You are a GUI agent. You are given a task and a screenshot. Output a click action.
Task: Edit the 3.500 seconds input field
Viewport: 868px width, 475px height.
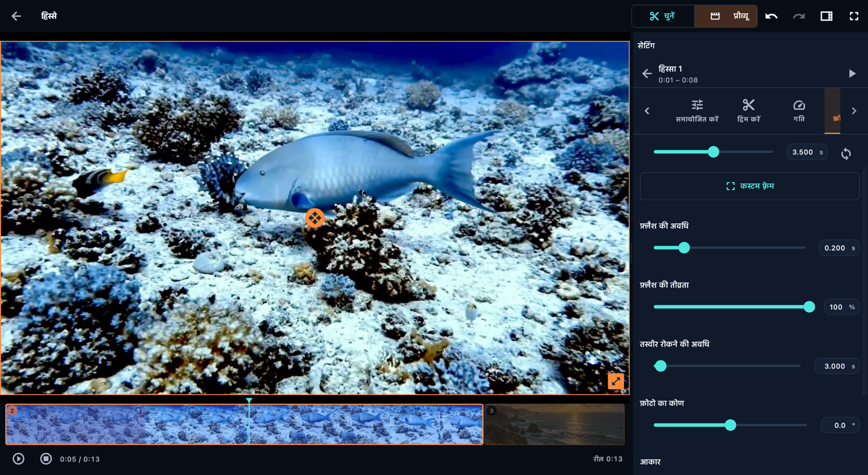(x=807, y=152)
